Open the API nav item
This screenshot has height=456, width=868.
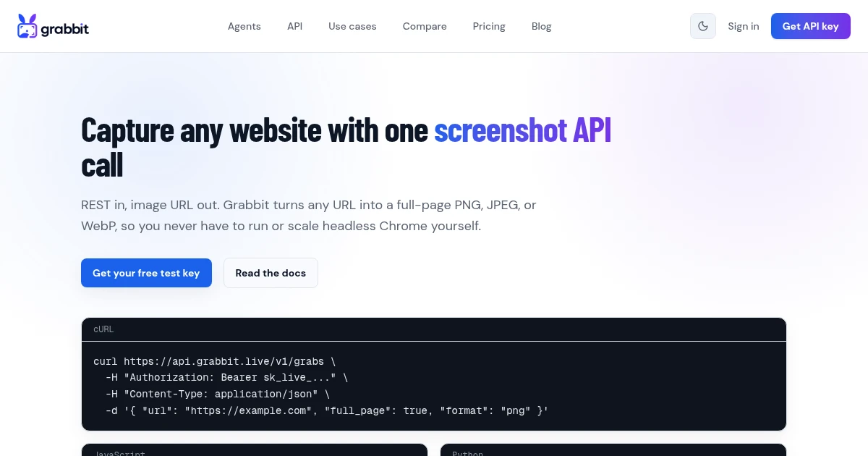(x=294, y=26)
